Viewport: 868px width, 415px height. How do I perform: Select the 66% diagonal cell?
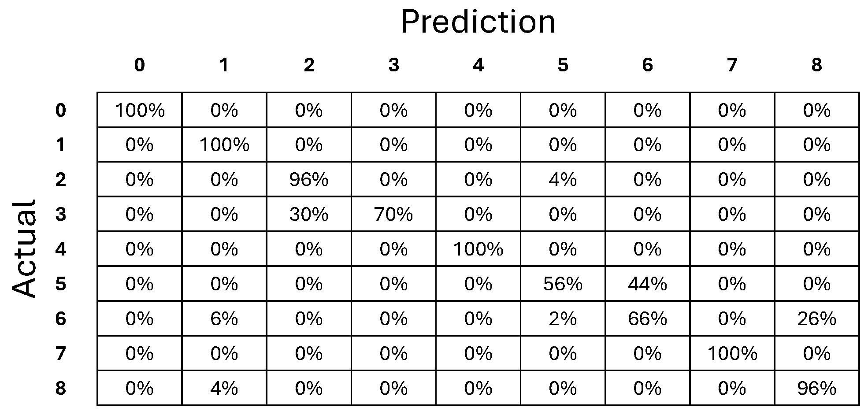[647, 319]
